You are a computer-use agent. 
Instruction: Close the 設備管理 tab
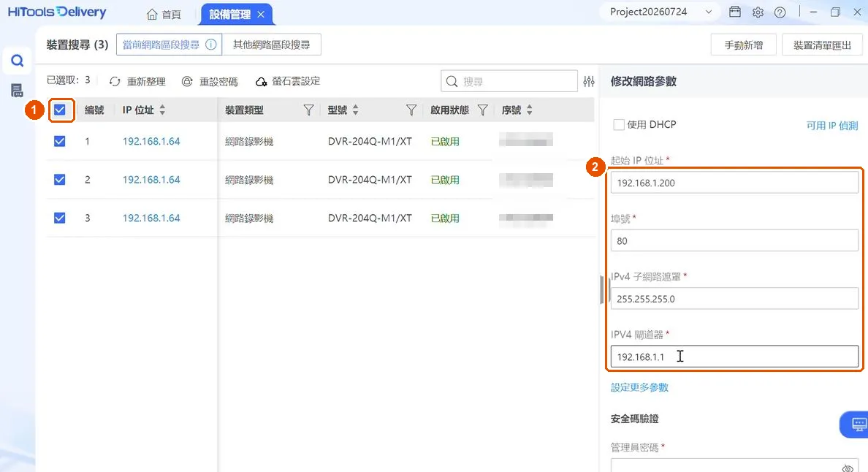[261, 15]
